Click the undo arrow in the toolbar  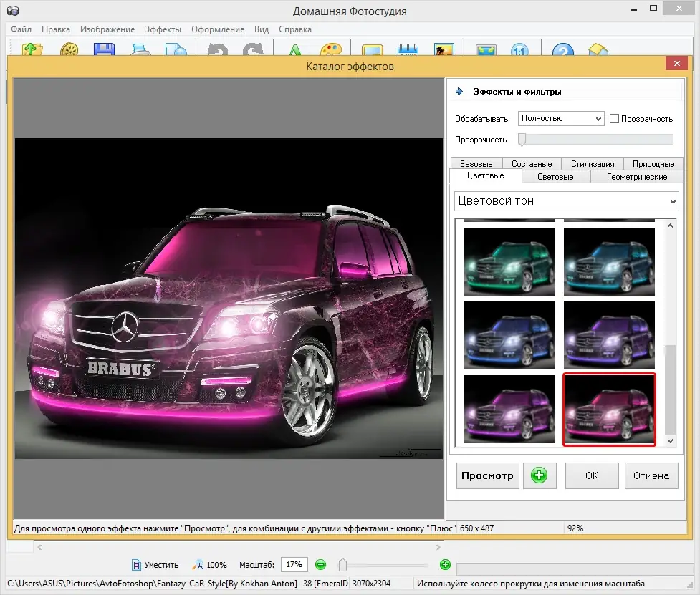coord(216,51)
